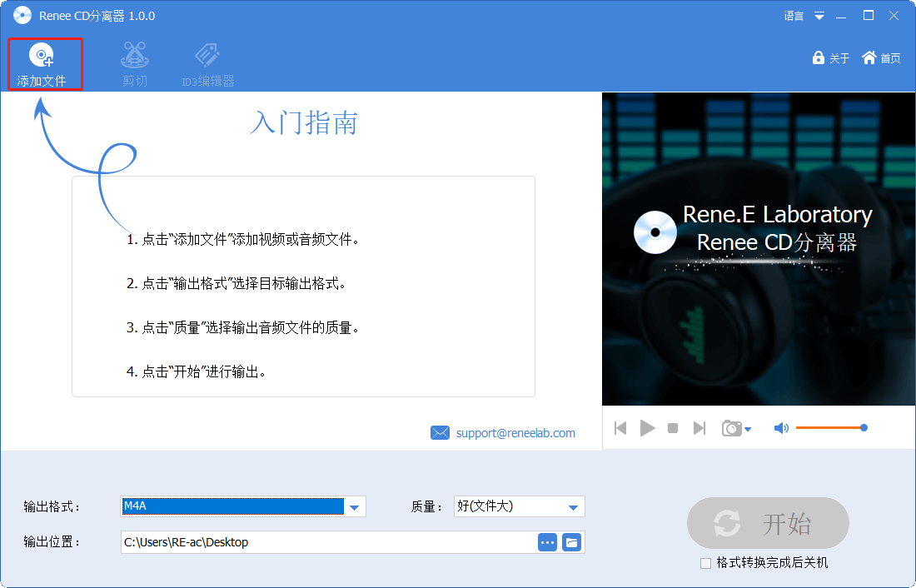916x588 pixels.
Task: Maximize the Renee CD分离器 window
Action: tap(869, 16)
